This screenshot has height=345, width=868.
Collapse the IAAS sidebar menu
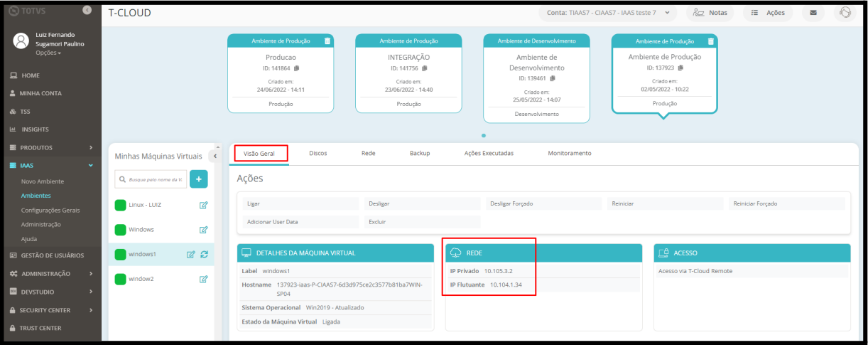(50, 165)
